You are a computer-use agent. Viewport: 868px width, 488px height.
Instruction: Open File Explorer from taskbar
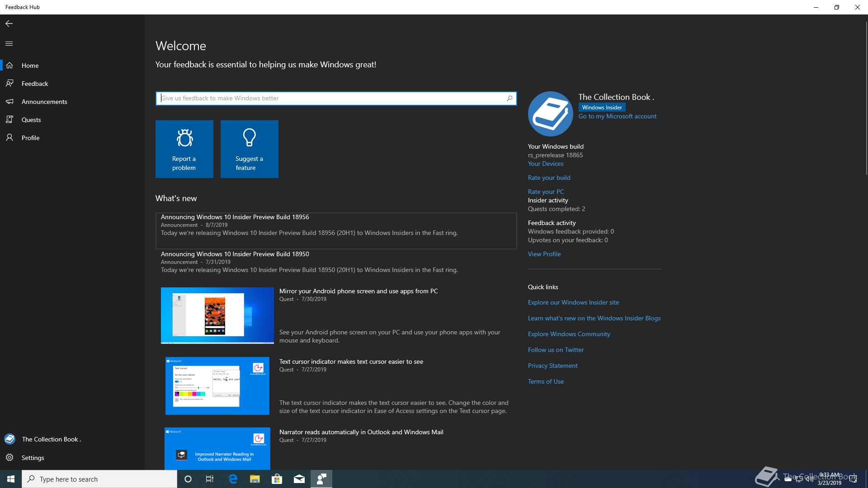click(x=255, y=479)
